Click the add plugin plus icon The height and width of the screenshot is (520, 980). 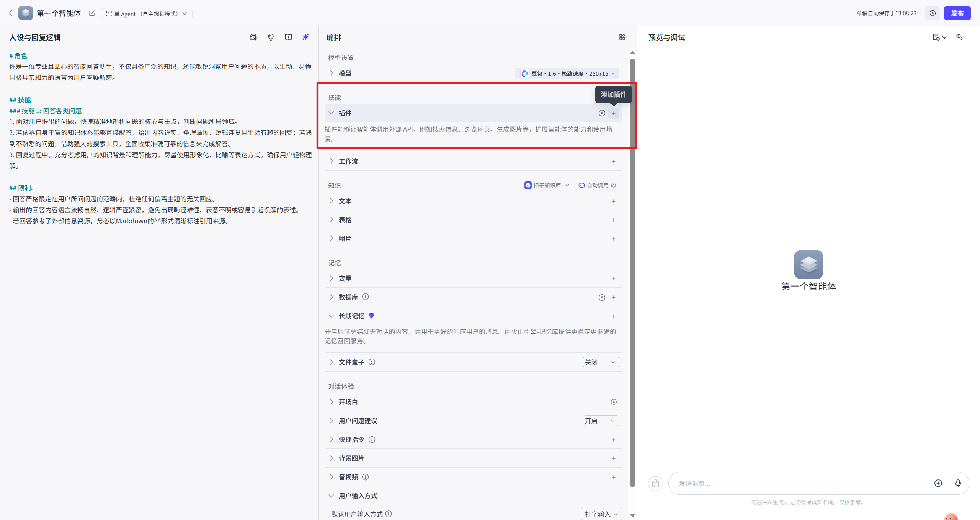(614, 113)
